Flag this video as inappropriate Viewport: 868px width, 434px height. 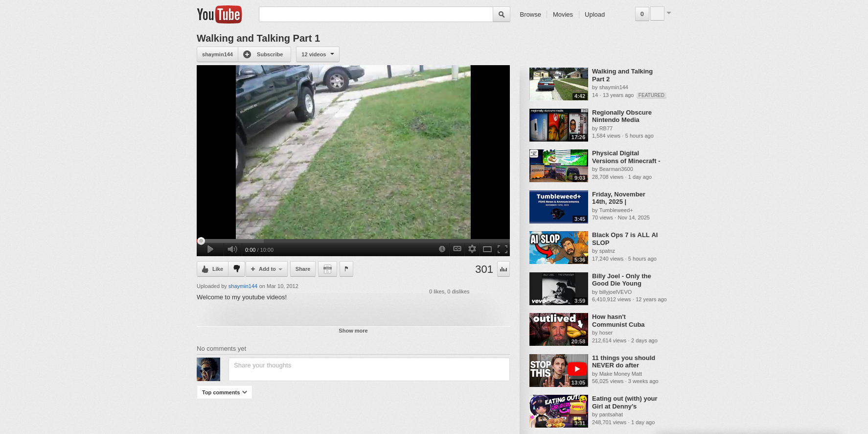pyautogui.click(x=346, y=269)
